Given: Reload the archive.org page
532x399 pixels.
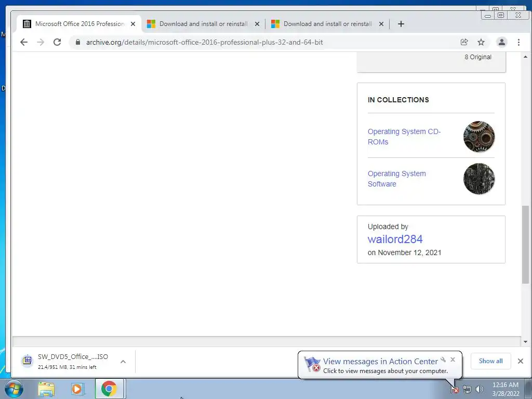Looking at the screenshot, I should click(x=57, y=42).
